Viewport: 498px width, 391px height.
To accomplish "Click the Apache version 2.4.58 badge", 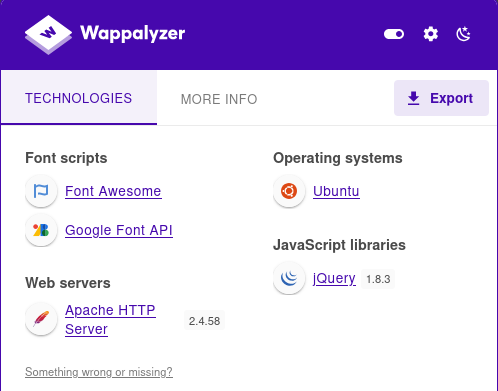I will tap(204, 321).
